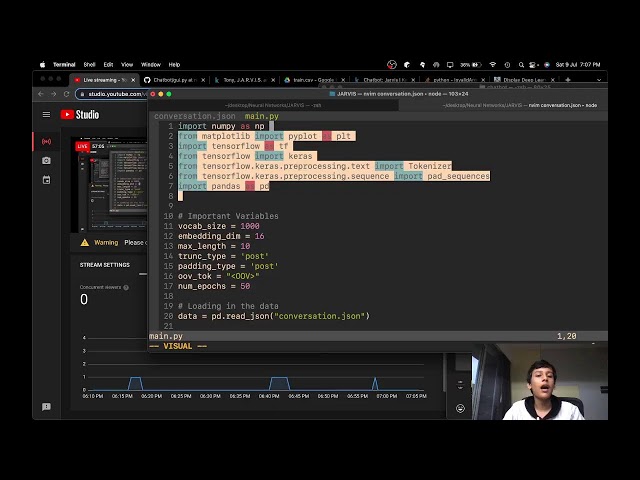Click the Wi-Fi icon in the menu bar

click(x=493, y=64)
